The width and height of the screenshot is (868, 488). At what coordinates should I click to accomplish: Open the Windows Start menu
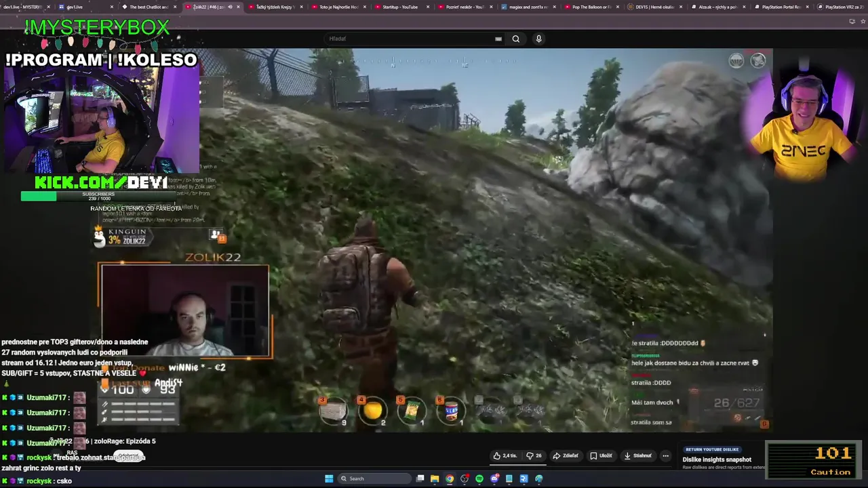click(x=329, y=479)
